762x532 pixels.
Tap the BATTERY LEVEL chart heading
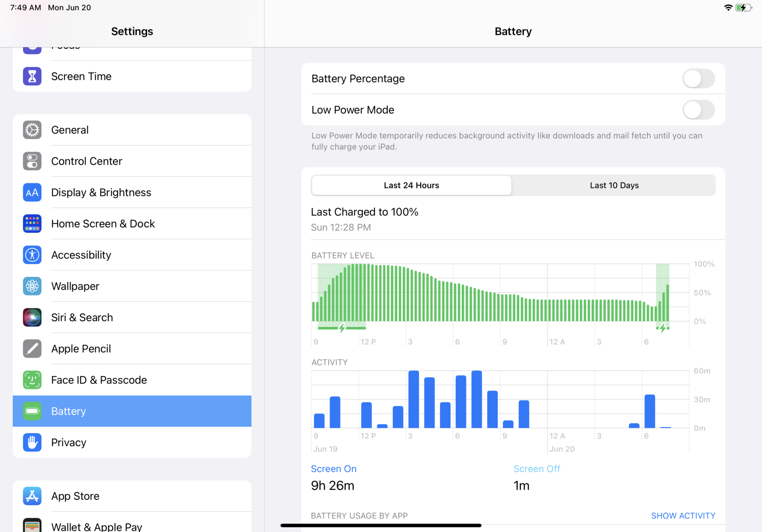tap(343, 255)
